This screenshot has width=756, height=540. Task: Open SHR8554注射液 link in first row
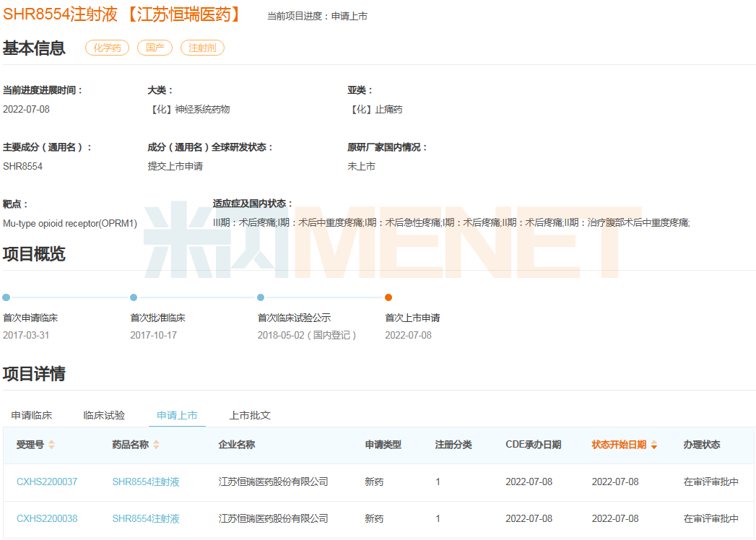tap(146, 482)
